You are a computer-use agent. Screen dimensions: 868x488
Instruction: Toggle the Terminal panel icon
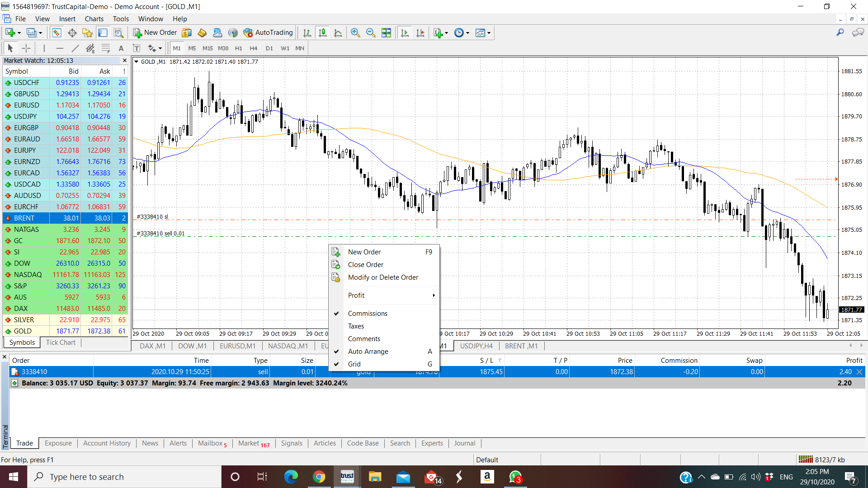pos(103,33)
